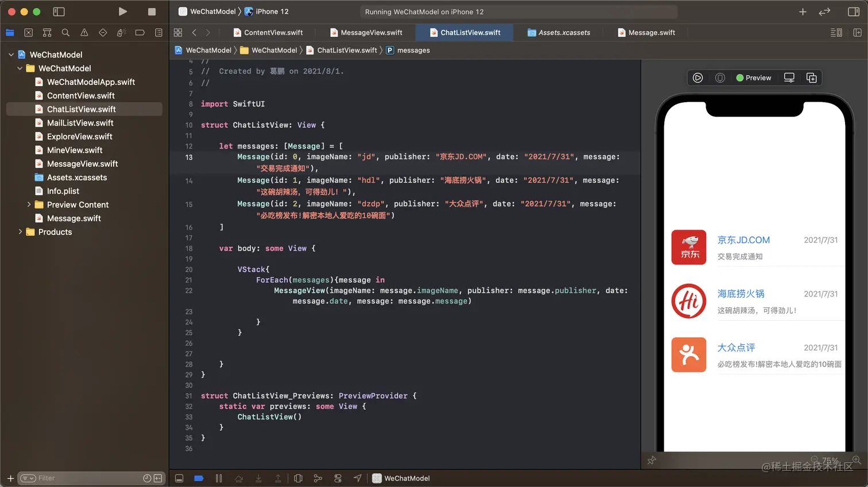Screen dimensions: 868x487
Task: Switch to the Message.swift tab
Action: (646, 33)
